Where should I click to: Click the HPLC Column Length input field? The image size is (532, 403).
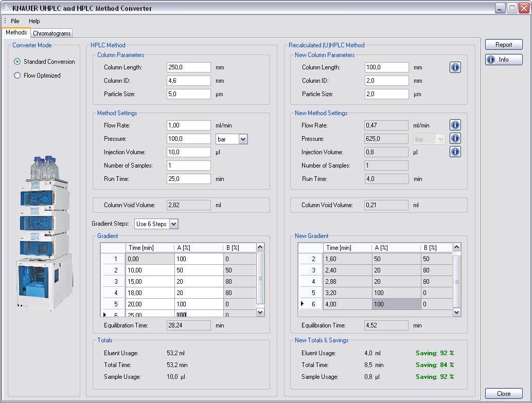[188, 67]
